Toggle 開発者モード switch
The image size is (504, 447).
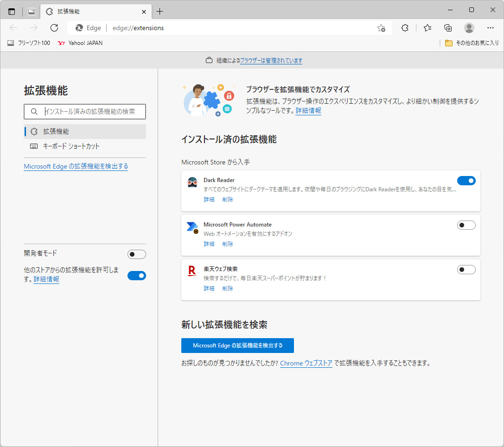click(137, 254)
